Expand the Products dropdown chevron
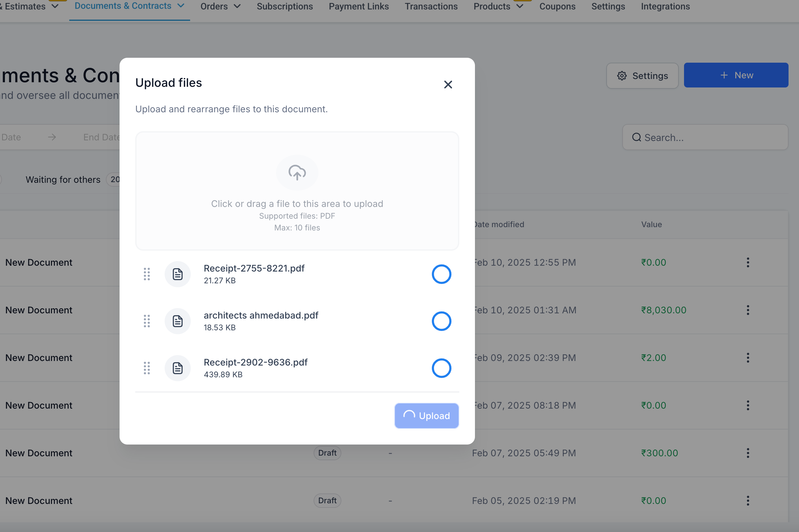Screen dimensions: 799x532 pos(519,7)
